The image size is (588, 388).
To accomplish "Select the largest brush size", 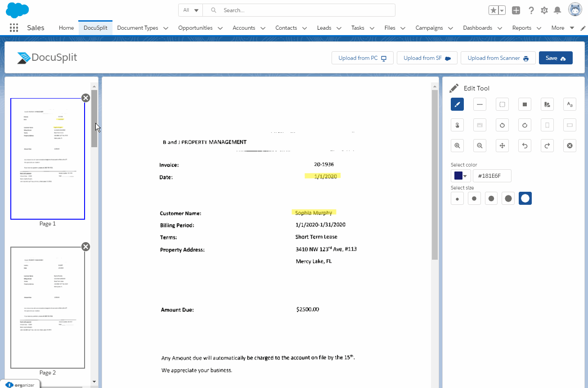I will 525,198.
